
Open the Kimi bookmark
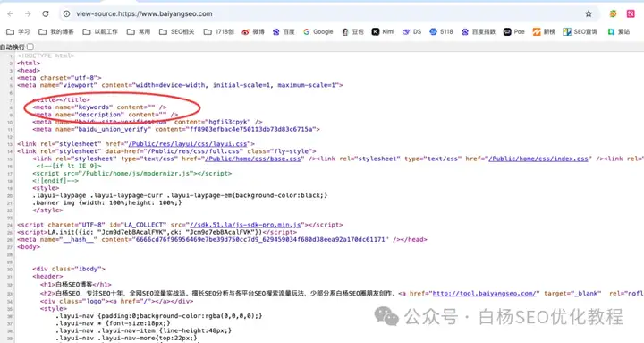[x=383, y=31]
